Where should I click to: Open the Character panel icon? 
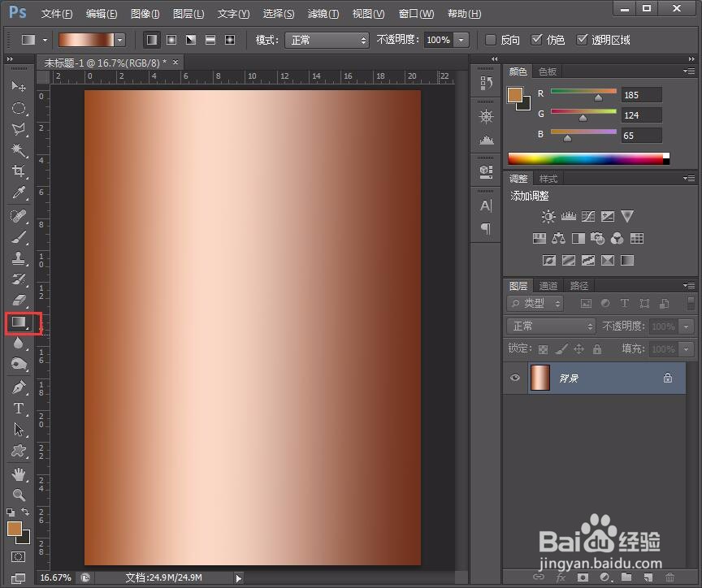click(486, 206)
